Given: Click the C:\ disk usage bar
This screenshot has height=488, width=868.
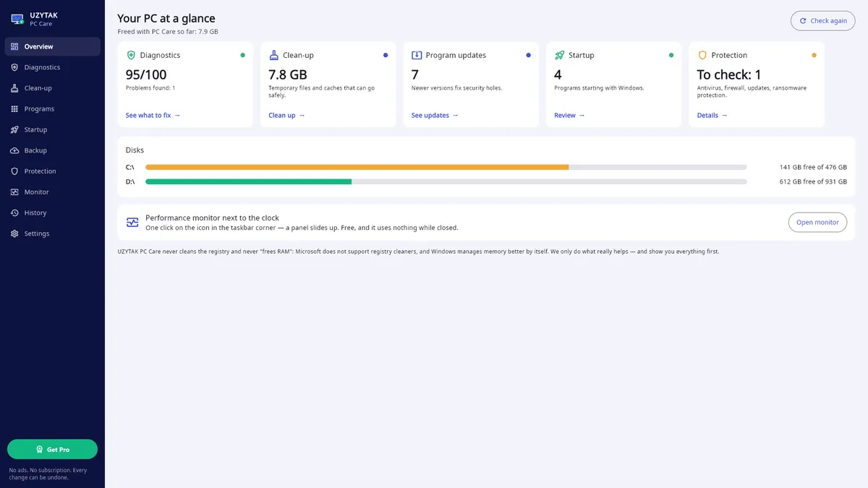Looking at the screenshot, I should (x=446, y=167).
